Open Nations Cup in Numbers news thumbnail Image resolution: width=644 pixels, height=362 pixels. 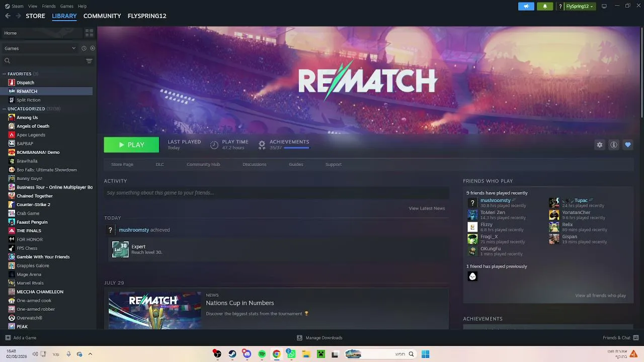point(155,311)
